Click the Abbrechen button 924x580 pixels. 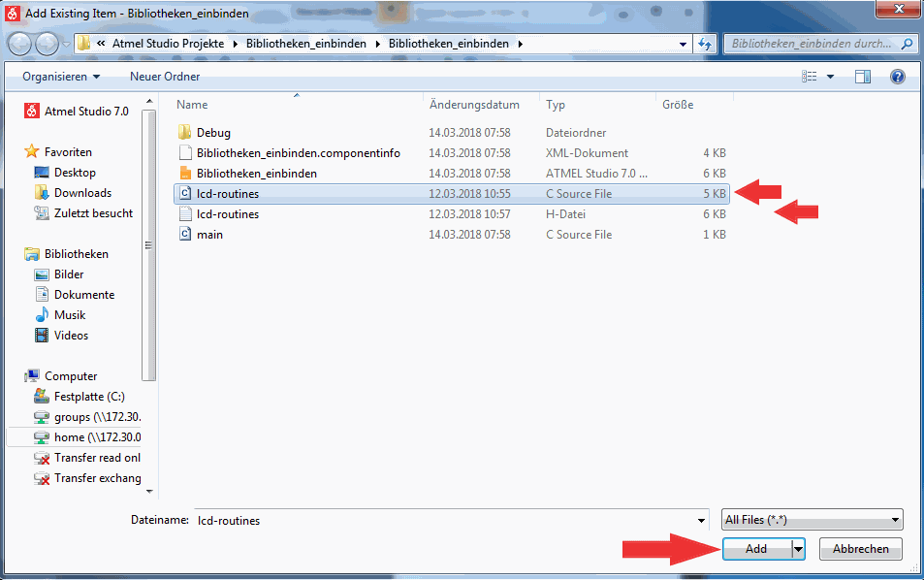(860, 549)
